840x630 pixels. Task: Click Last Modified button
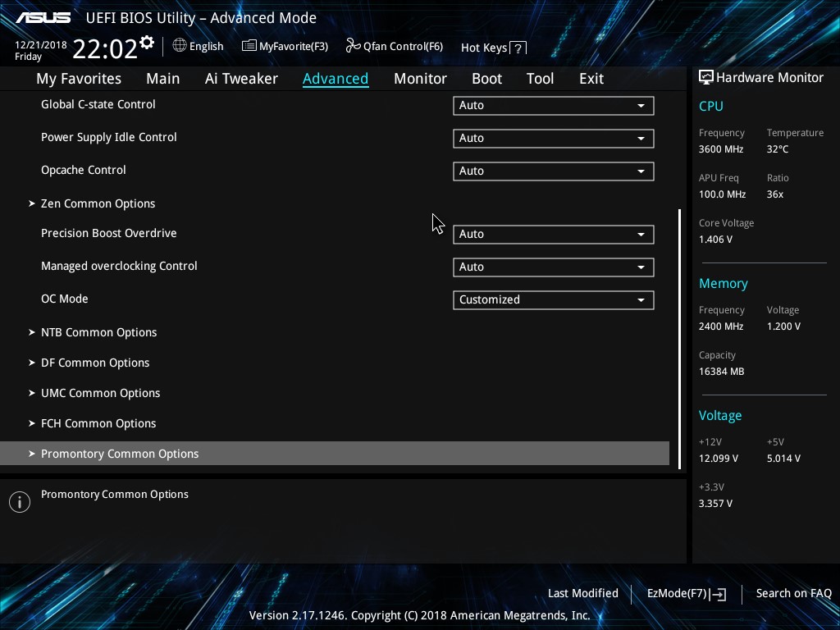tap(583, 594)
